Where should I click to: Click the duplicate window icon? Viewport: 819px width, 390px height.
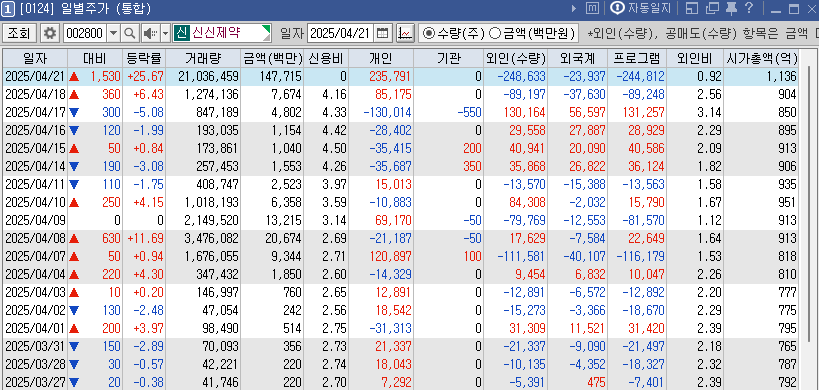click(x=712, y=8)
